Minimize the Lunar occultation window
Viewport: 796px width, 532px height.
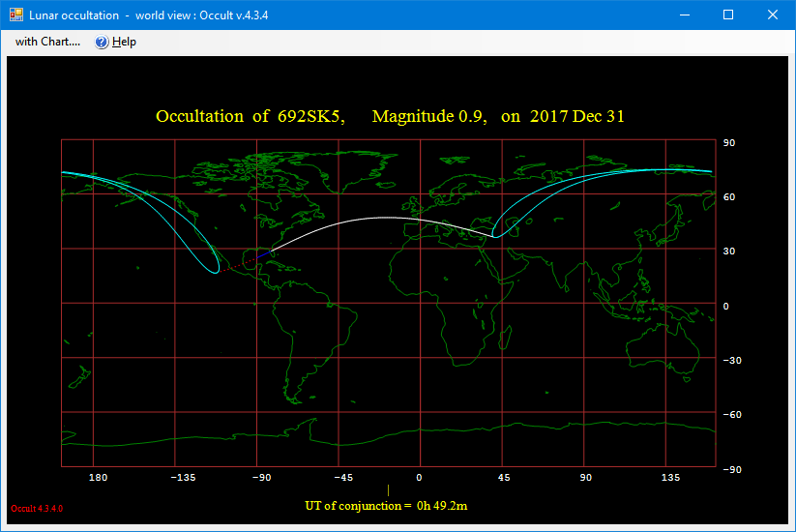coord(685,15)
